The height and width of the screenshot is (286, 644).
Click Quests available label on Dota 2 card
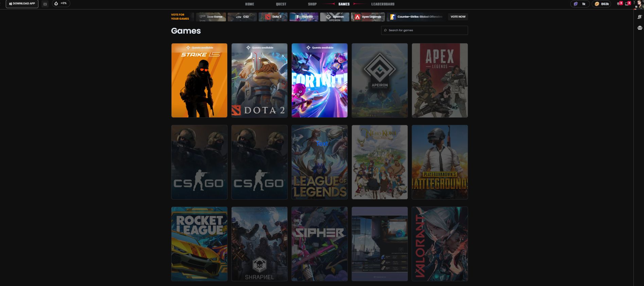pos(260,47)
